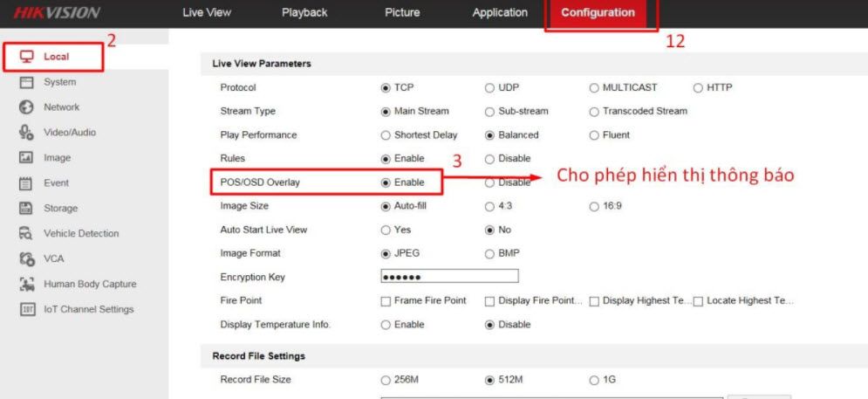Set Auto Start Live View to Yes
Screen dimensions: 868x399
tap(386, 230)
